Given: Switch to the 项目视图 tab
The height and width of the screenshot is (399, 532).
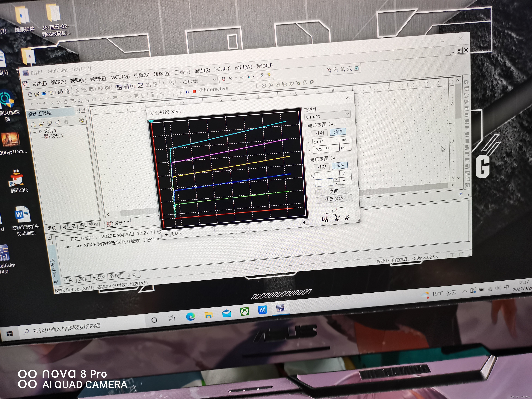Looking at the screenshot, I should (x=89, y=225).
